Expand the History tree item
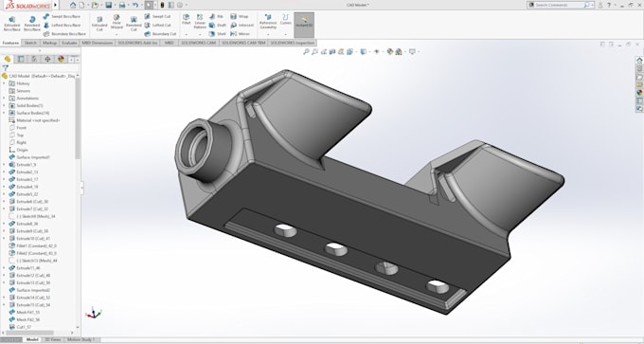The height and width of the screenshot is (344, 644). pos(4,83)
